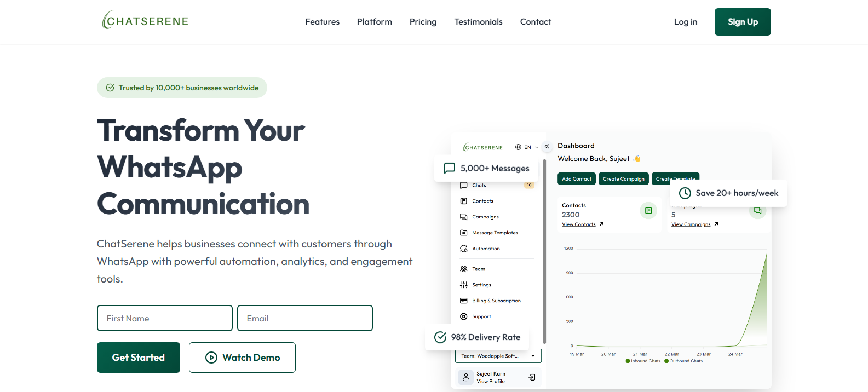Click the logout icon beside Sujeet Karn

pos(532,377)
